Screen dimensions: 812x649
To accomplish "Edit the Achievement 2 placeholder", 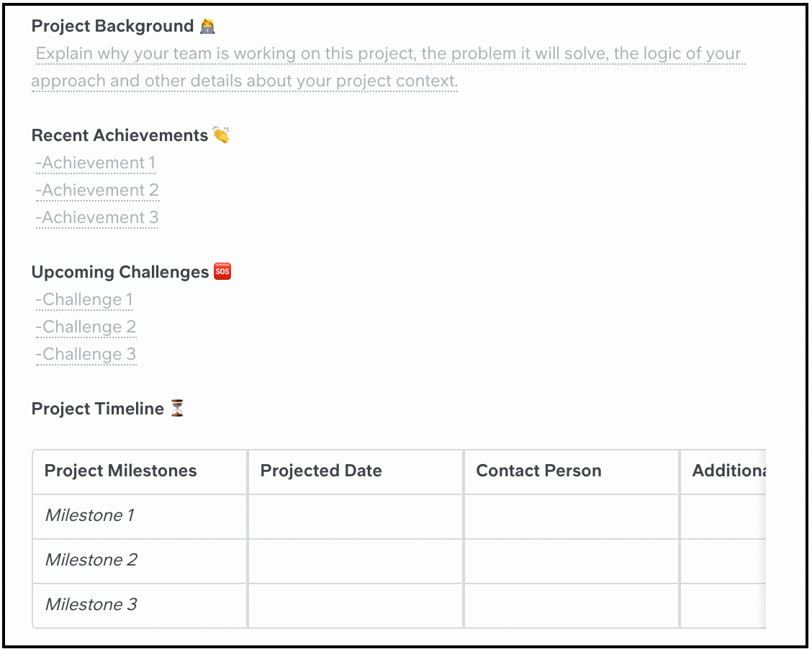I will tap(97, 191).
